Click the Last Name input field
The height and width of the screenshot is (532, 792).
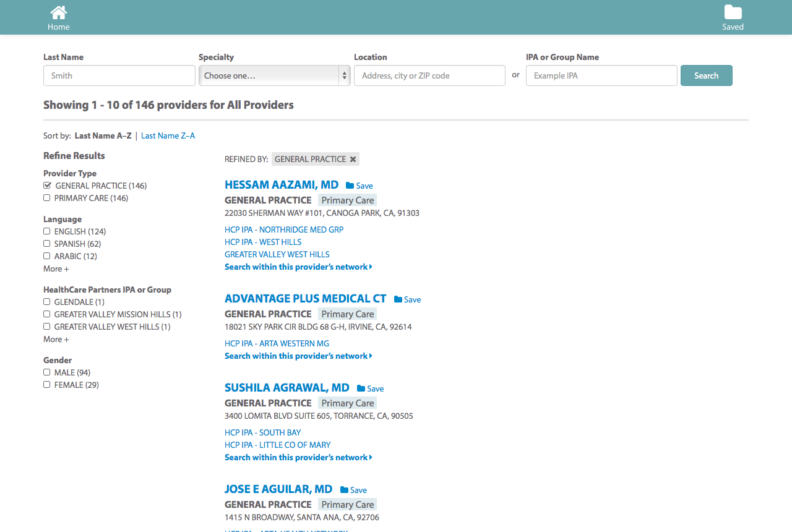click(x=119, y=75)
